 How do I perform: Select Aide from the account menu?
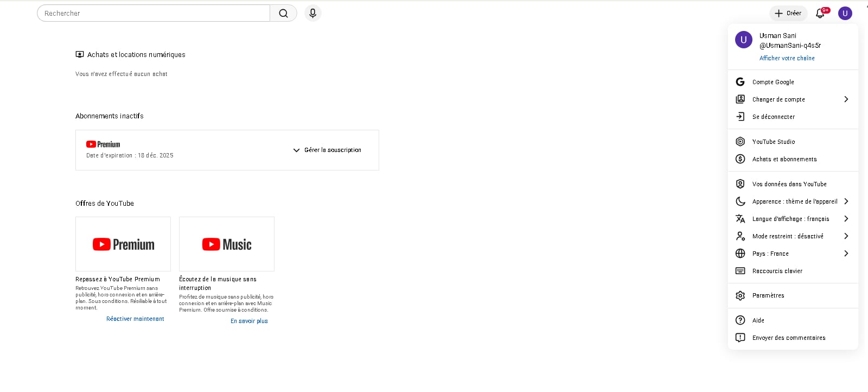click(793, 320)
